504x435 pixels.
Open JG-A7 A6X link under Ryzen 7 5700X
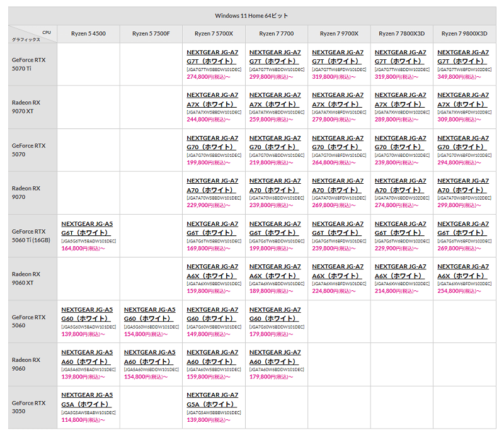(212, 271)
